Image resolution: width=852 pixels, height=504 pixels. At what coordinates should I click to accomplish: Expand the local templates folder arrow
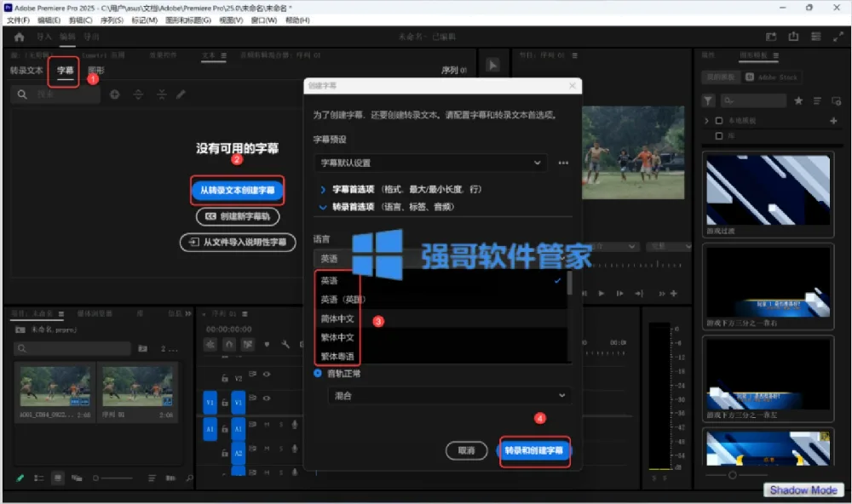click(706, 121)
